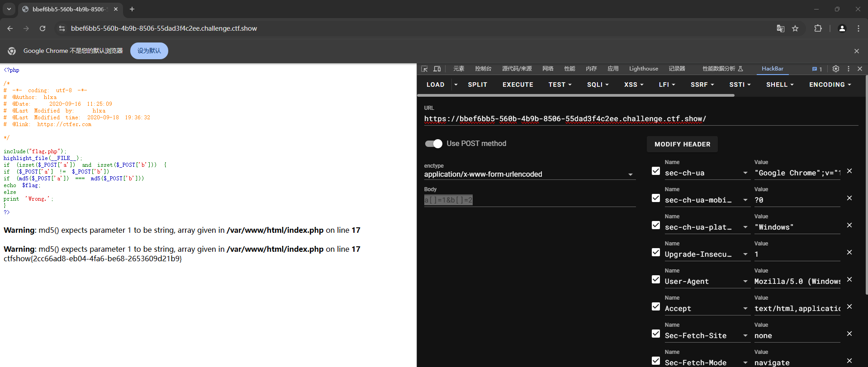868x367 pixels.
Task: Open the translate page icon
Action: coord(781,28)
